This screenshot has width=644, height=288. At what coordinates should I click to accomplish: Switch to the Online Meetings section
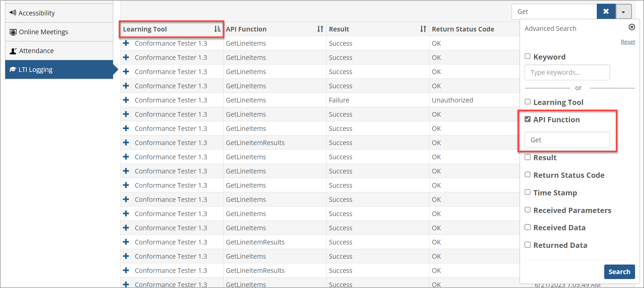tap(43, 32)
